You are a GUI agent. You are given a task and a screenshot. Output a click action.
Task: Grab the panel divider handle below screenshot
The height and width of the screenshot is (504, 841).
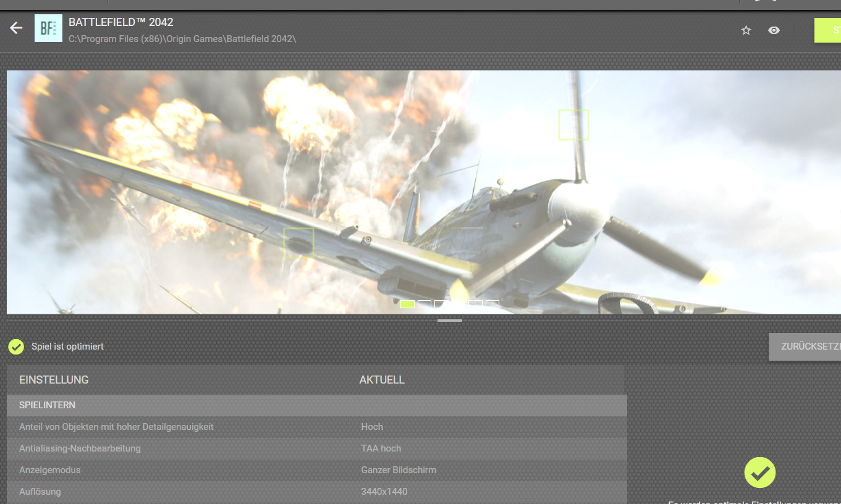pyautogui.click(x=450, y=321)
